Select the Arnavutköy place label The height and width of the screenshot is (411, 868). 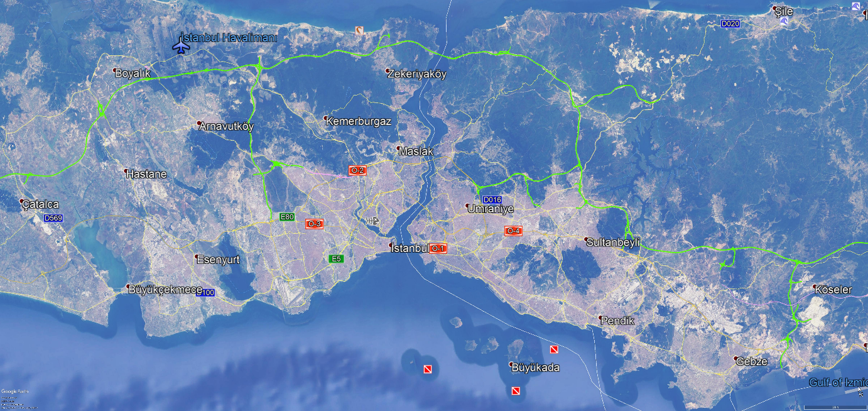(x=226, y=126)
